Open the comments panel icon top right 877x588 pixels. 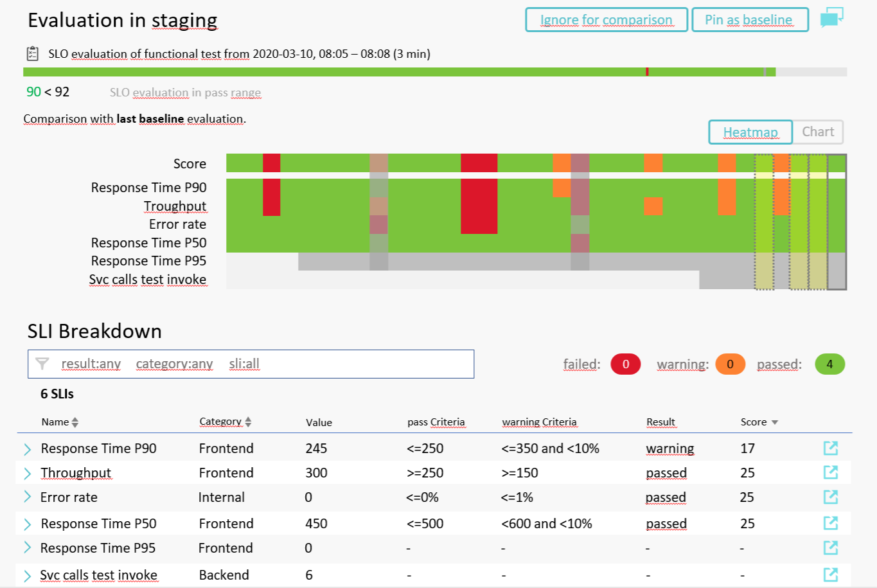pos(831,16)
